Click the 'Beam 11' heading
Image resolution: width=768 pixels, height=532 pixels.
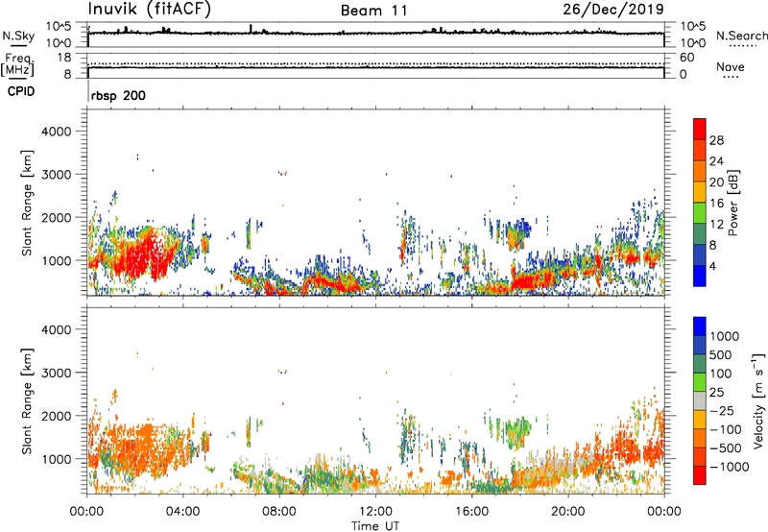[x=374, y=11]
